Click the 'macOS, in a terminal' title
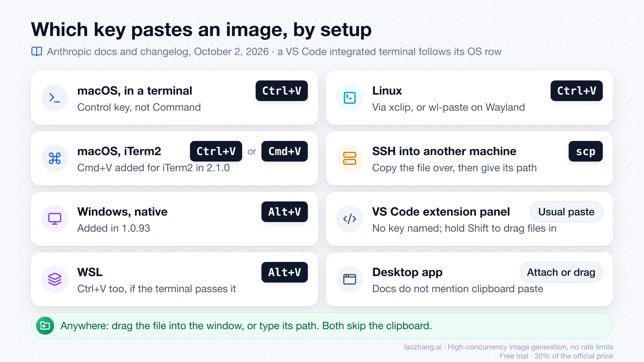The image size is (644, 362). (x=135, y=91)
